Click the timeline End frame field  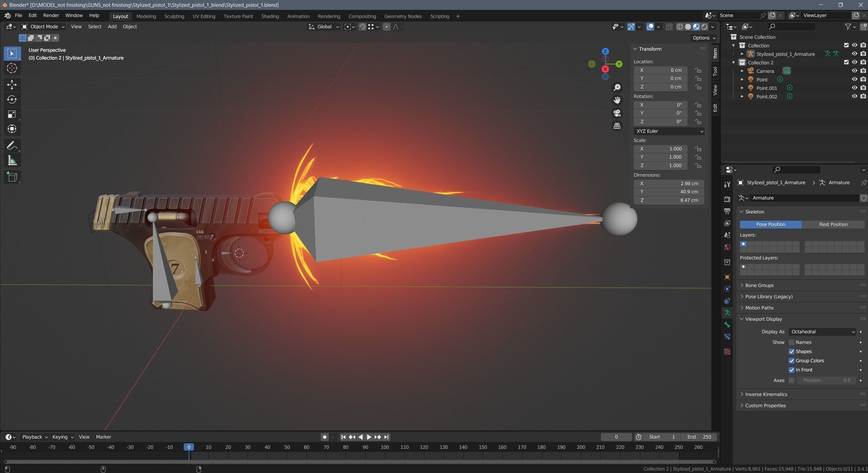(x=699, y=437)
